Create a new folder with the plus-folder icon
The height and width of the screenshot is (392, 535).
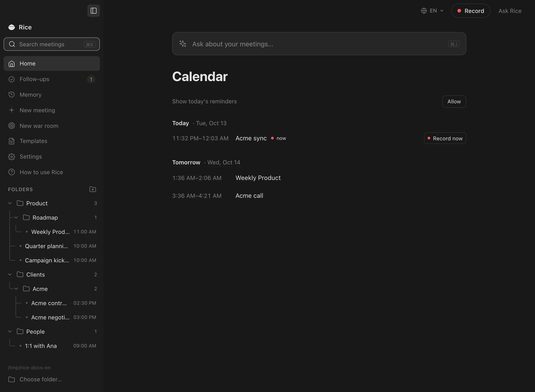click(93, 189)
